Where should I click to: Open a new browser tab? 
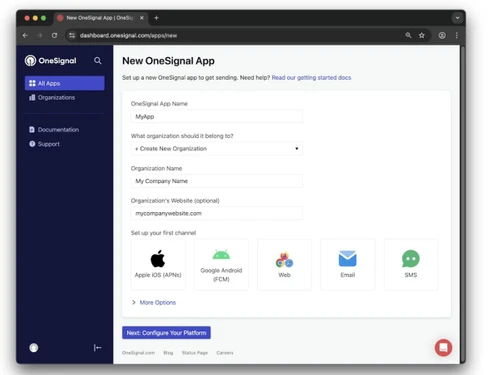tap(156, 18)
